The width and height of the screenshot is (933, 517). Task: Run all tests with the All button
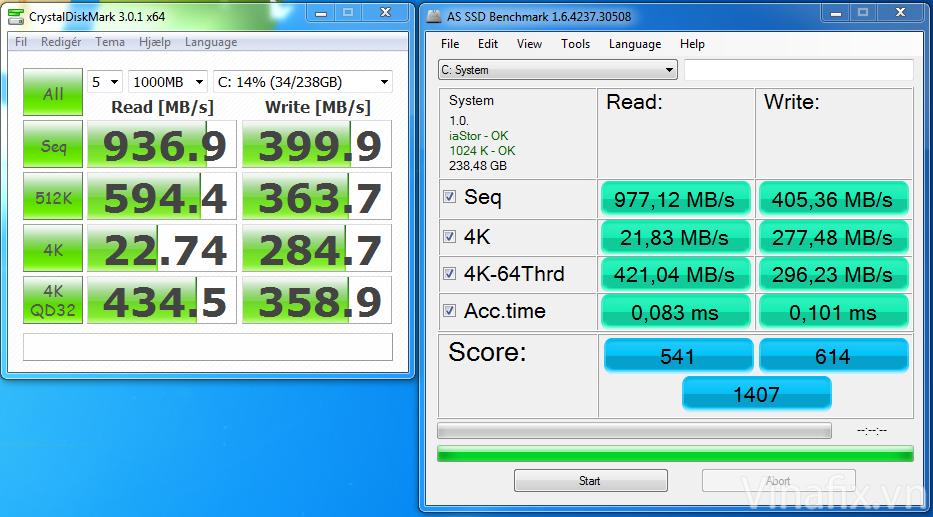[53, 94]
